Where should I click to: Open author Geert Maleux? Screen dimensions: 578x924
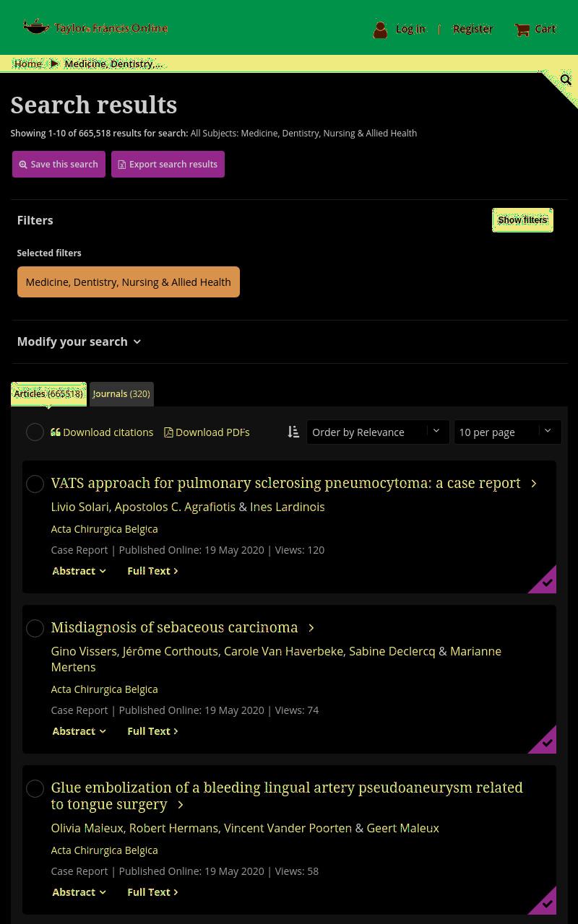click(403, 828)
